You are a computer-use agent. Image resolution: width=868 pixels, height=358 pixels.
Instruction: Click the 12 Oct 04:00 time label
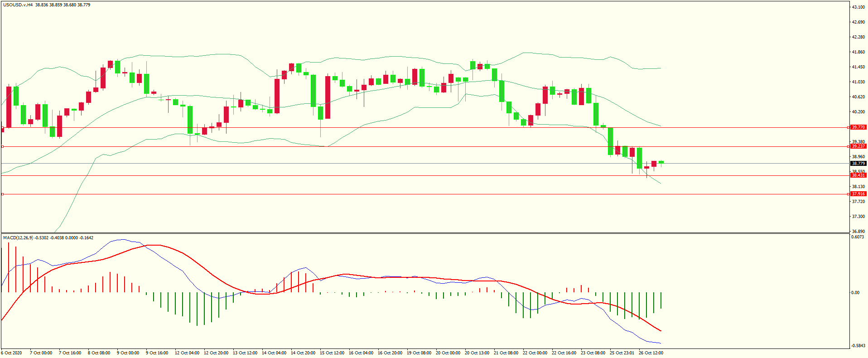click(x=187, y=353)
